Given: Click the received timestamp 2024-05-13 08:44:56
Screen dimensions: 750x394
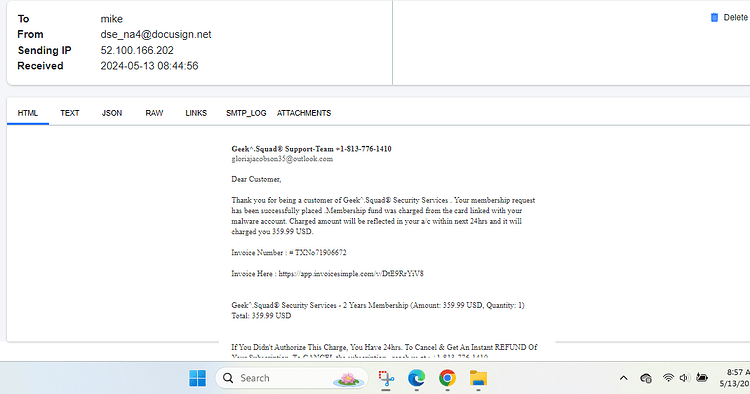Looking at the screenshot, I should 149,66.
